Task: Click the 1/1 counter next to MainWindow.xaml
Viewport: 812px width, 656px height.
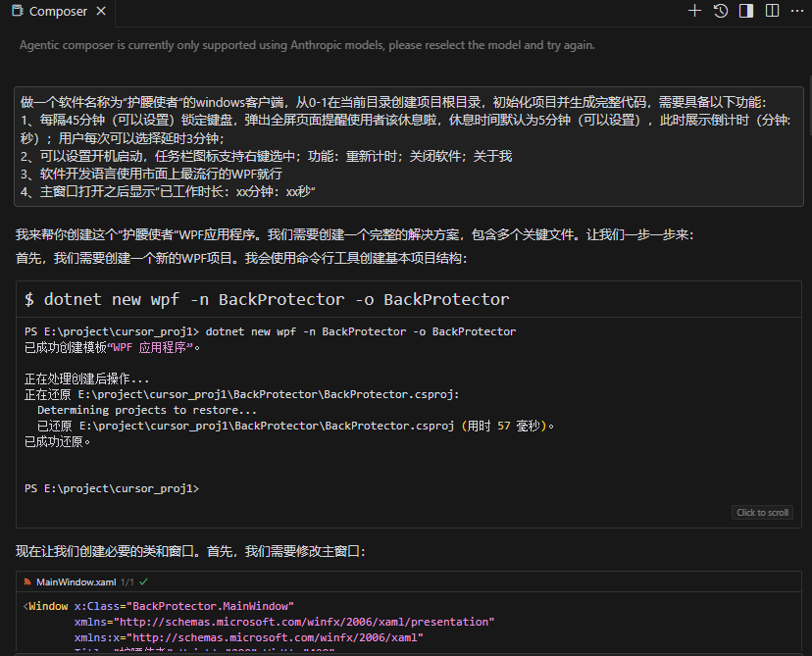Action: pyautogui.click(x=127, y=581)
